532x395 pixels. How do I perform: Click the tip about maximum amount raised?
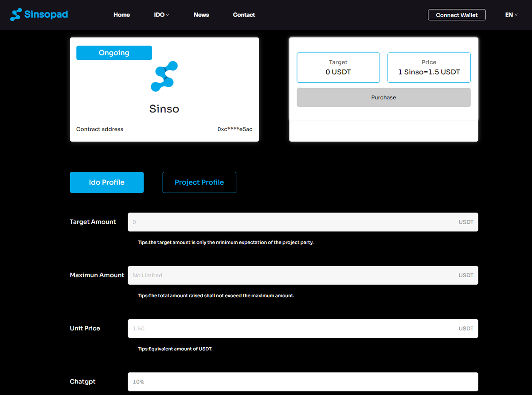coord(216,295)
